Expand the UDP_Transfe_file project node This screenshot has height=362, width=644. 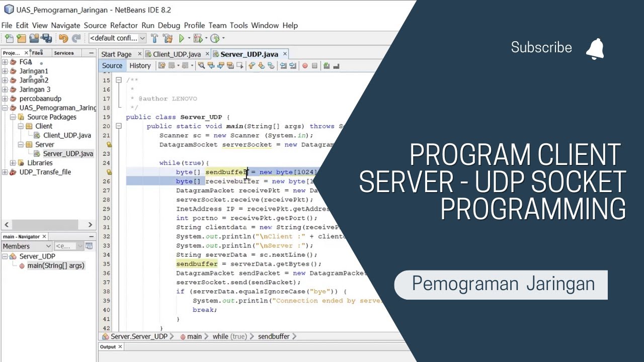coord(5,172)
